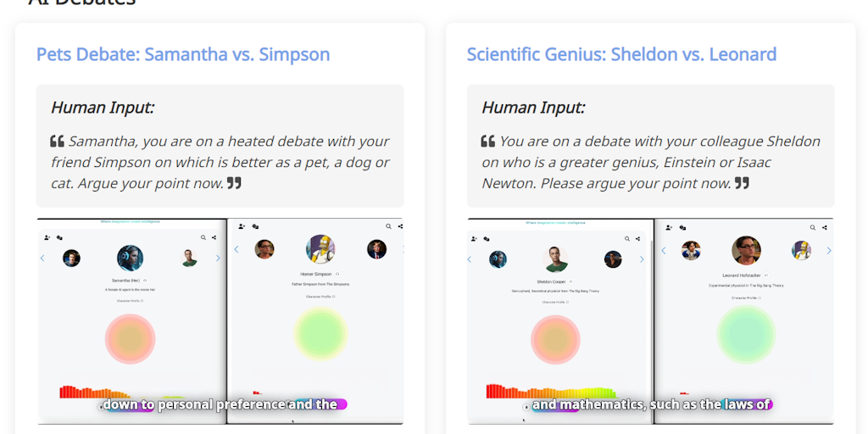868x434 pixels.
Task: Click the share icon in Leonard Hofstadter's panel
Action: [x=825, y=227]
